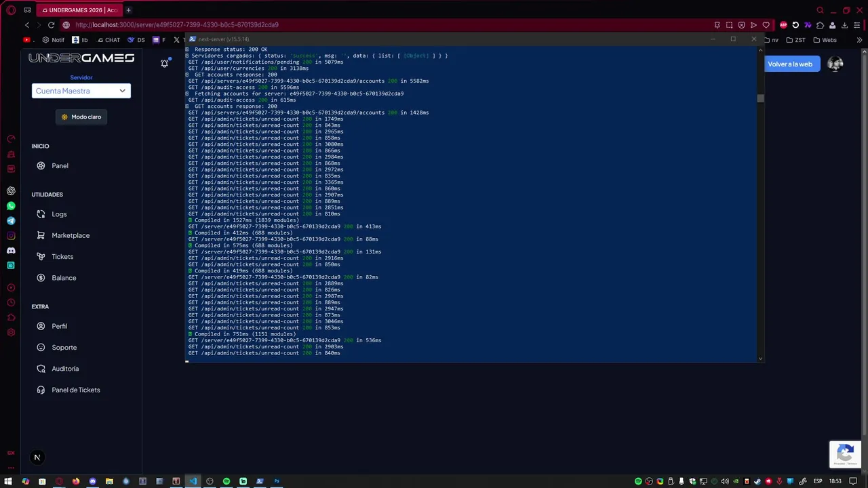
Task: Open the AdBlock Plus extension icon
Action: [783, 25]
